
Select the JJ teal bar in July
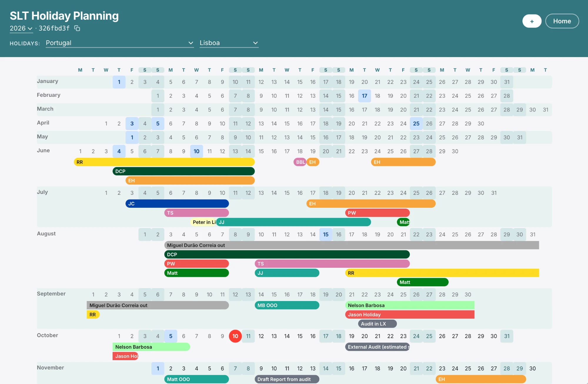tap(293, 222)
